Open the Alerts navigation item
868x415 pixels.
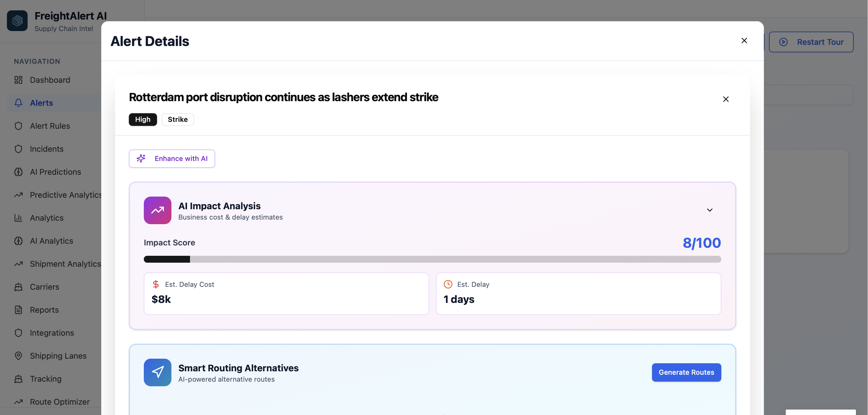tap(41, 103)
